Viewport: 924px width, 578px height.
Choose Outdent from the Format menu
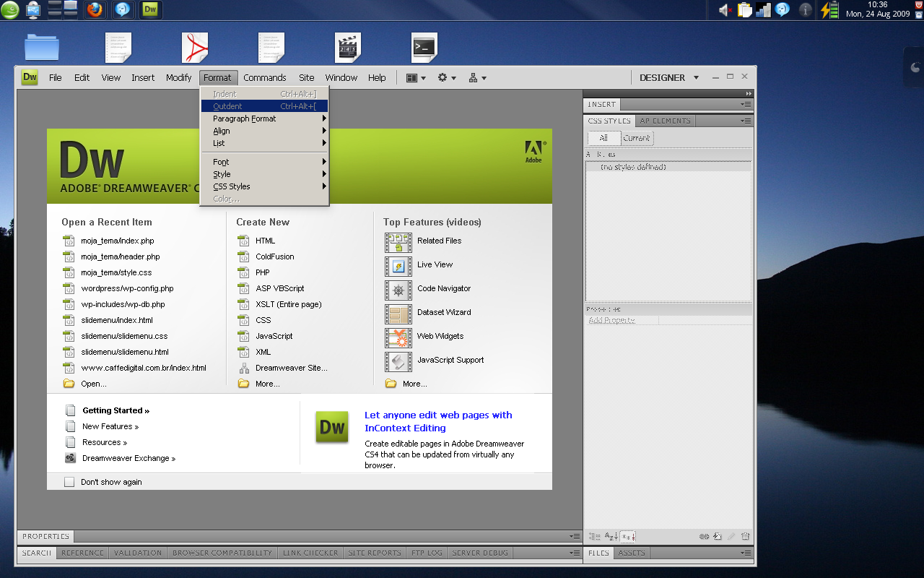(x=265, y=106)
